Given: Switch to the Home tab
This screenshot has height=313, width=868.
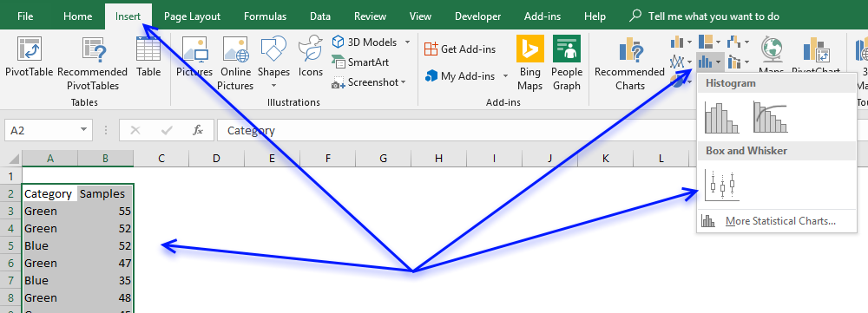Looking at the screenshot, I should [77, 16].
